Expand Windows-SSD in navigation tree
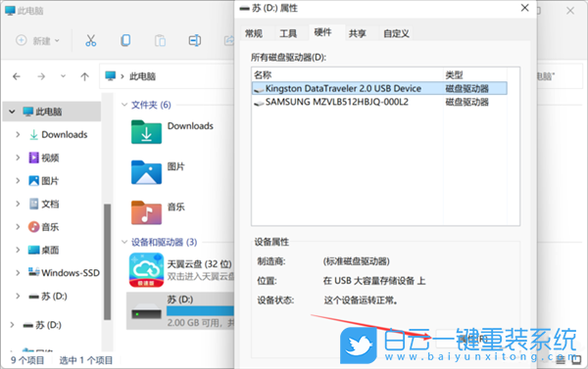The height and width of the screenshot is (369, 588). (18, 273)
